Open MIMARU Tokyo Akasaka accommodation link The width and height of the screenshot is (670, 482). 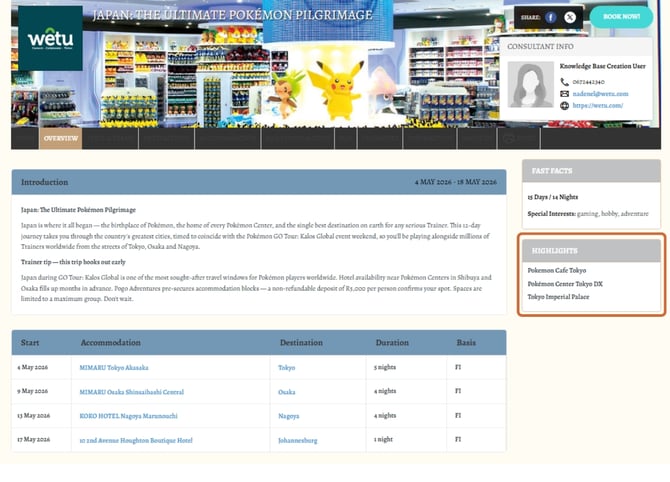click(x=114, y=367)
